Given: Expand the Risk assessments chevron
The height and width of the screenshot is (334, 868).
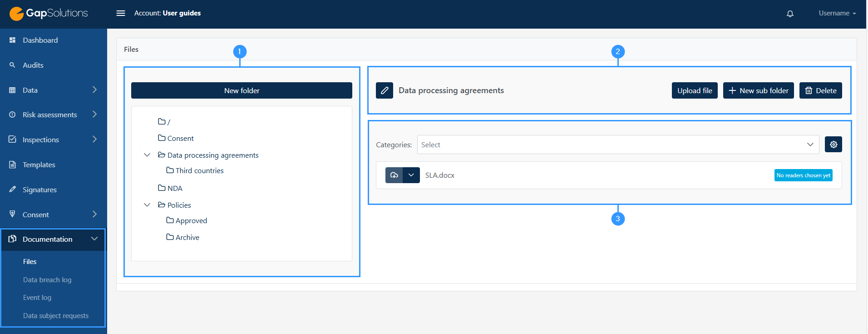Looking at the screenshot, I should click(x=94, y=114).
